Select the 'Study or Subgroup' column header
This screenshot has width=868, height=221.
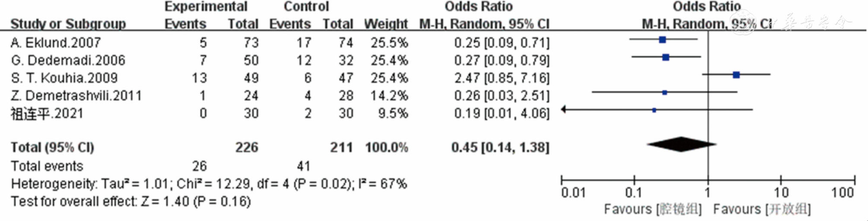[x=68, y=24]
